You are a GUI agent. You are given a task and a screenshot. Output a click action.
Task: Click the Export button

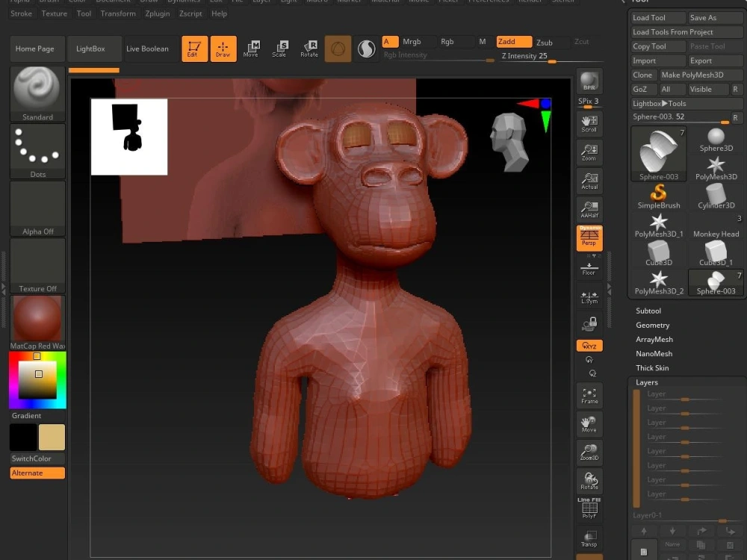pyautogui.click(x=716, y=60)
